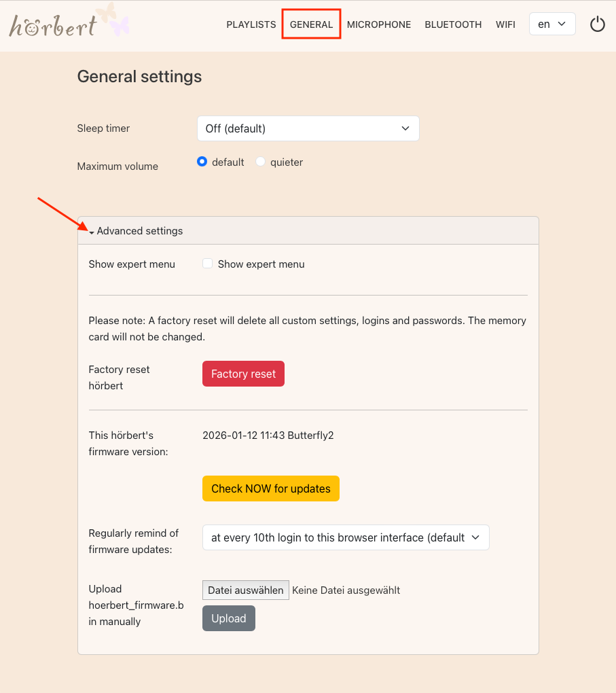Open the WiFi tab
Viewport: 616px width, 693px height.
505,24
